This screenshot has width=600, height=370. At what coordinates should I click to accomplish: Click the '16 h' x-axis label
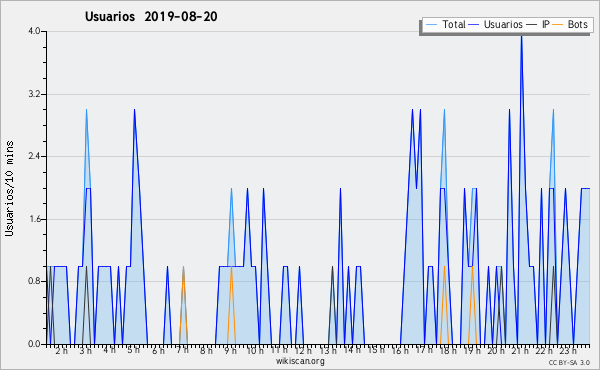pyautogui.click(x=400, y=350)
